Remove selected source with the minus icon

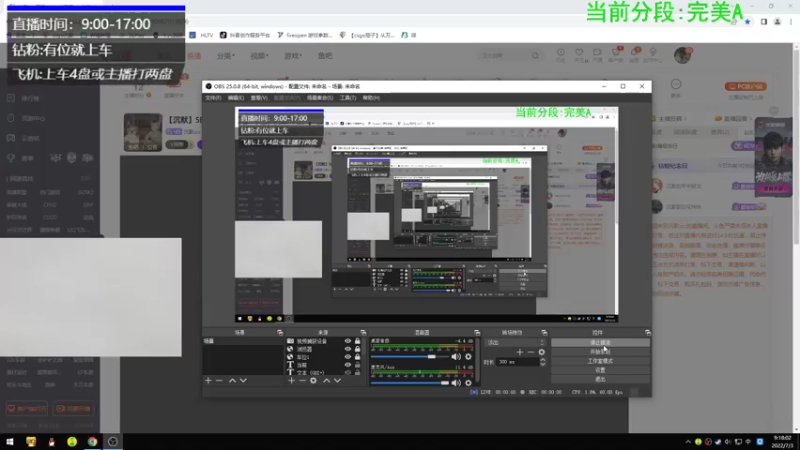point(302,381)
